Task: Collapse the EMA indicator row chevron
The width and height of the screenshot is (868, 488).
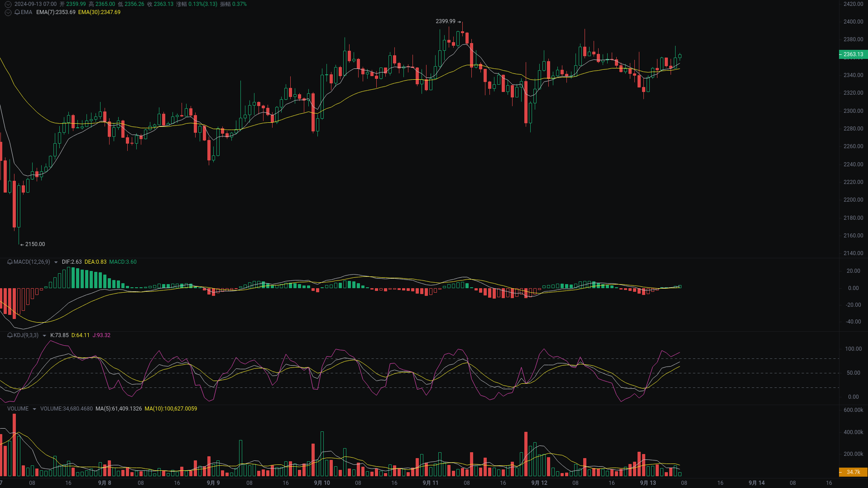Action: tap(8, 12)
